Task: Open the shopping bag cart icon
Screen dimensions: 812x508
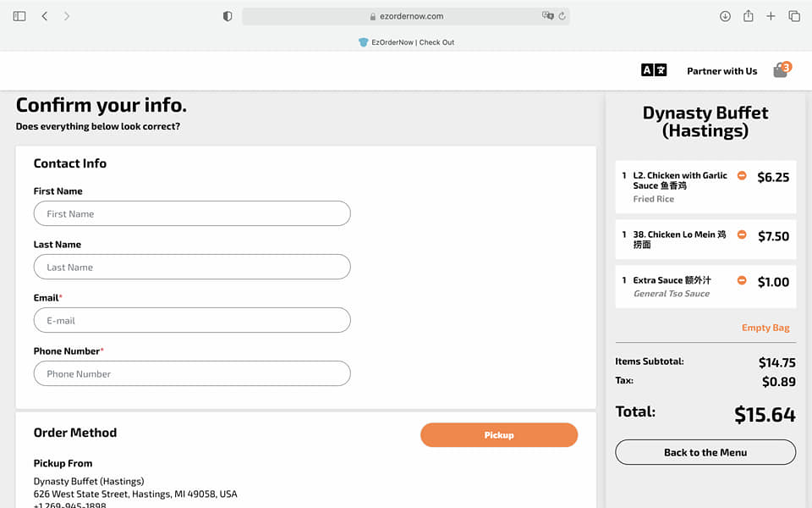Action: point(781,71)
